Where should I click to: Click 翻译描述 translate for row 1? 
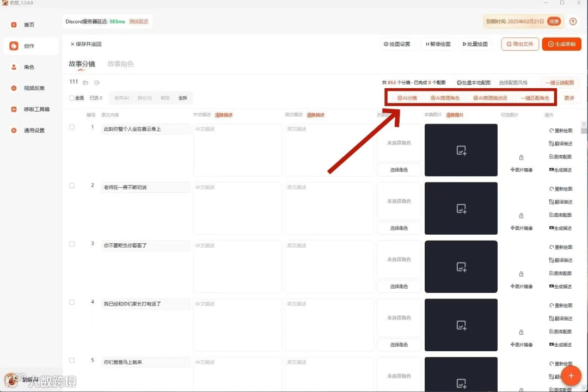coord(561,144)
